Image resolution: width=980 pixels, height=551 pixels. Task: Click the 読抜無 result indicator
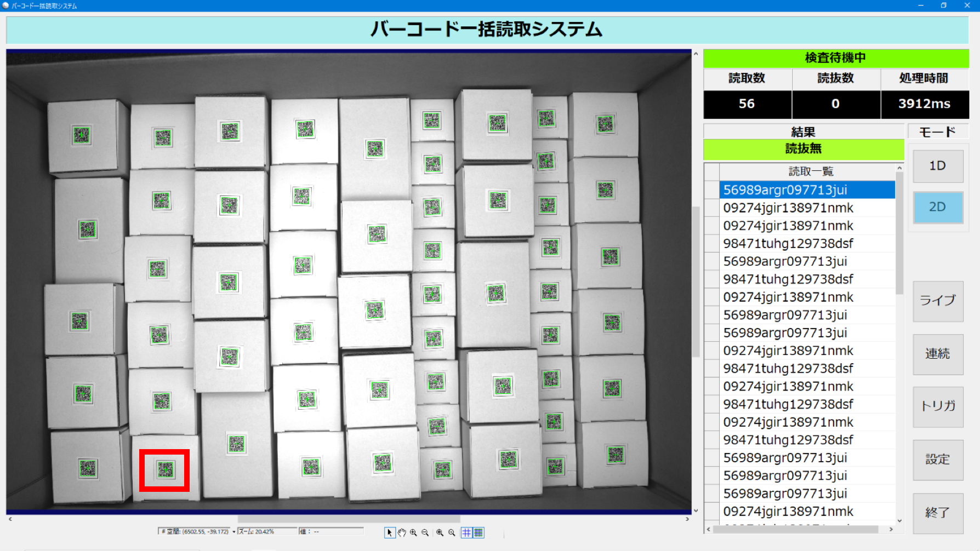[x=804, y=149]
